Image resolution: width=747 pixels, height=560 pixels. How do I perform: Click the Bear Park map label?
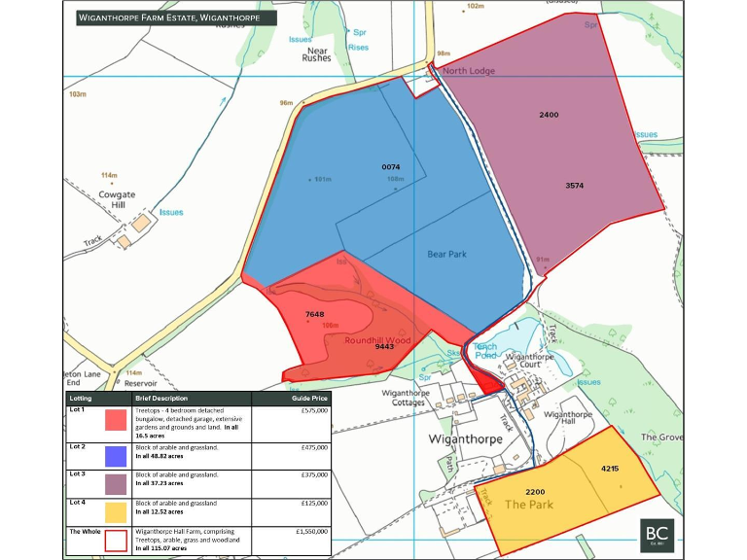click(447, 254)
